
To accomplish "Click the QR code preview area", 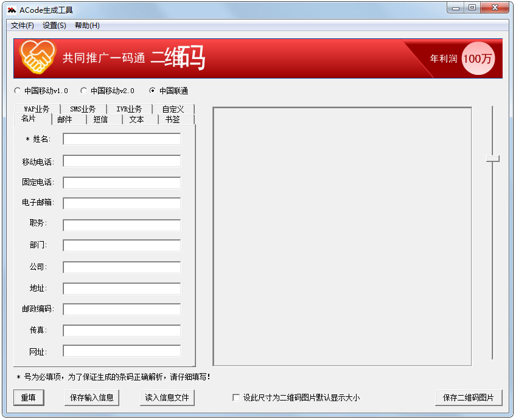I will point(342,236).
